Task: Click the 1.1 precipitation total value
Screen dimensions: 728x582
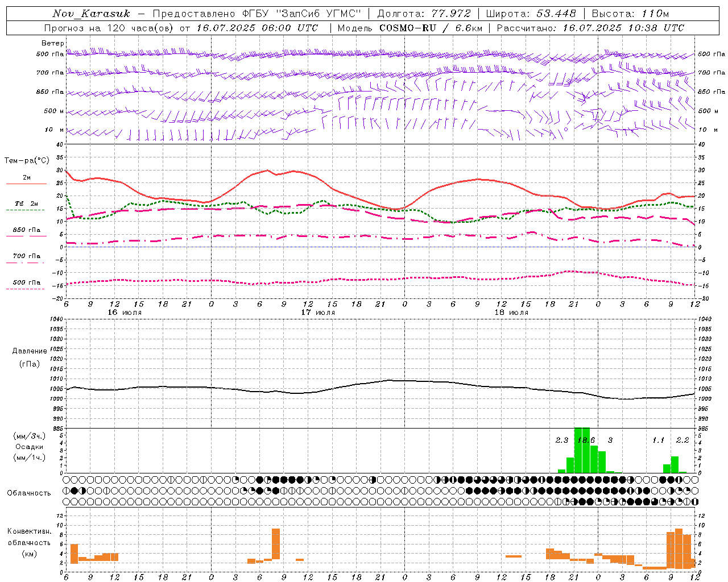Action: [658, 440]
